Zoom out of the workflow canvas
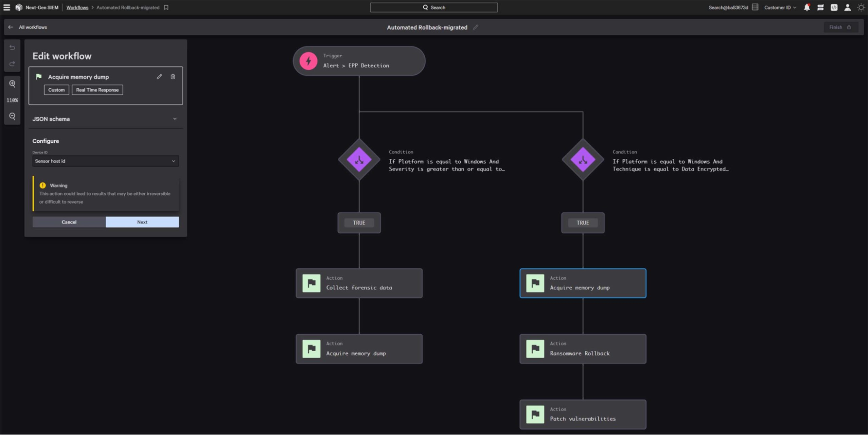 click(x=12, y=116)
